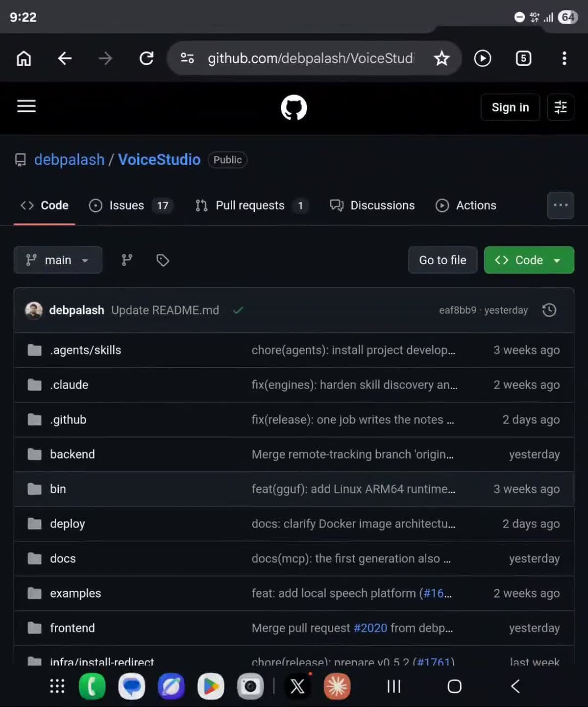Open the .github folder
Image resolution: width=588 pixels, height=707 pixels.
click(x=68, y=420)
